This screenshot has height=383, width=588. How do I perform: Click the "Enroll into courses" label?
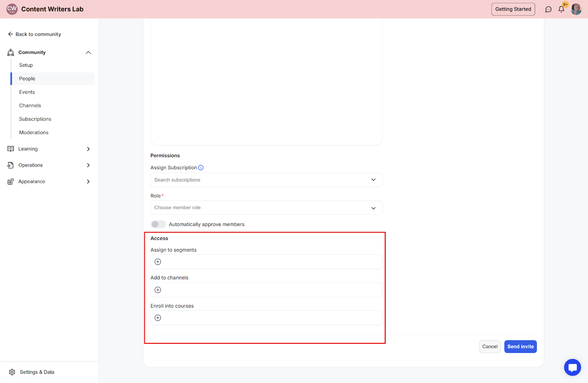pos(172,306)
